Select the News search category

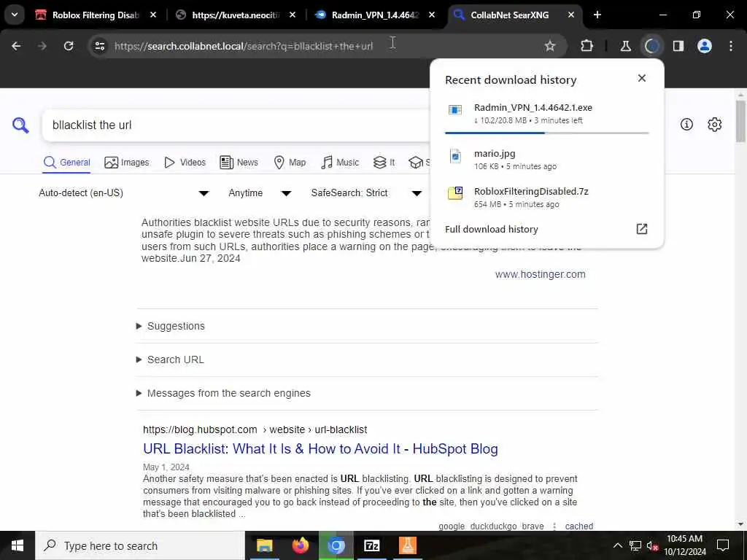[239, 163]
